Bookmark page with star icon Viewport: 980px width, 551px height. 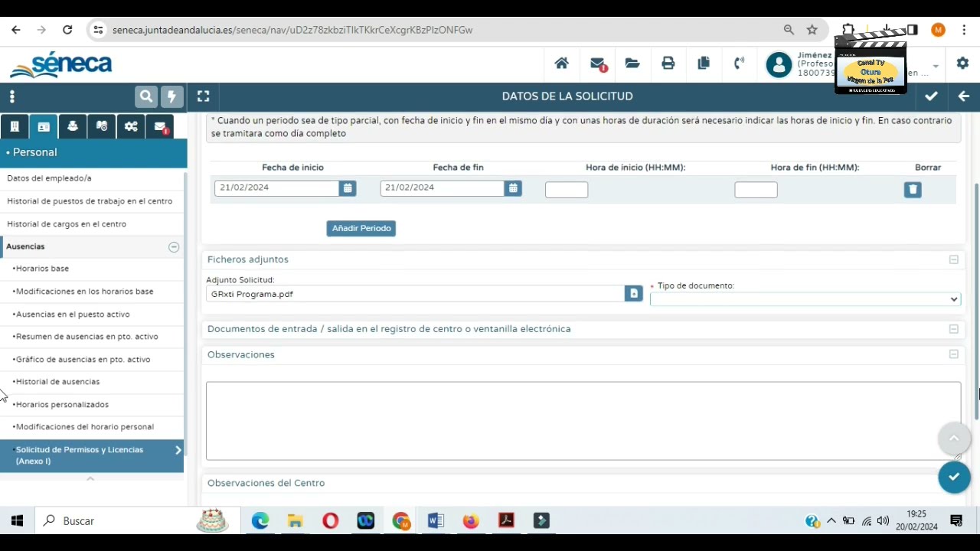point(812,30)
